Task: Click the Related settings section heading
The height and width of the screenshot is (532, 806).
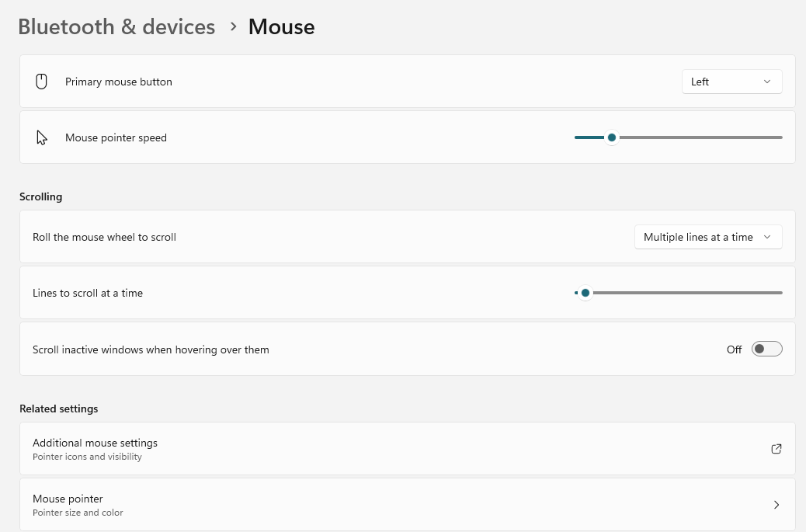Action: point(59,409)
